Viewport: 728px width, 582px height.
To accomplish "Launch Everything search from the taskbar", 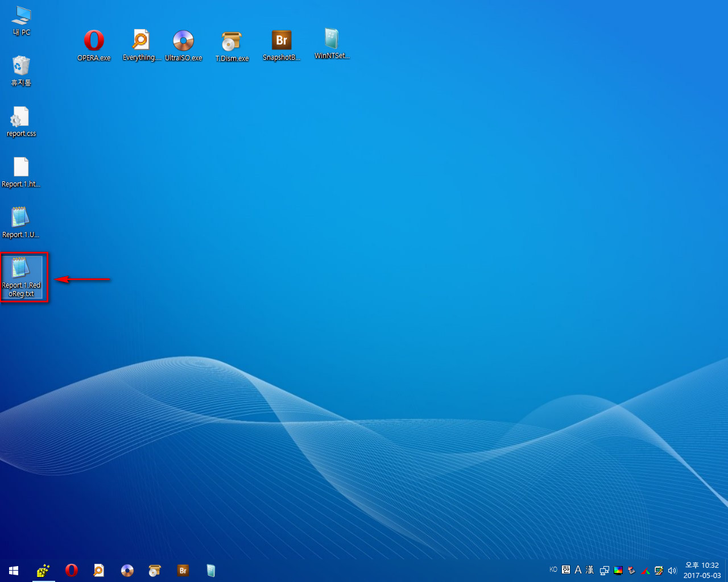I will [x=99, y=570].
